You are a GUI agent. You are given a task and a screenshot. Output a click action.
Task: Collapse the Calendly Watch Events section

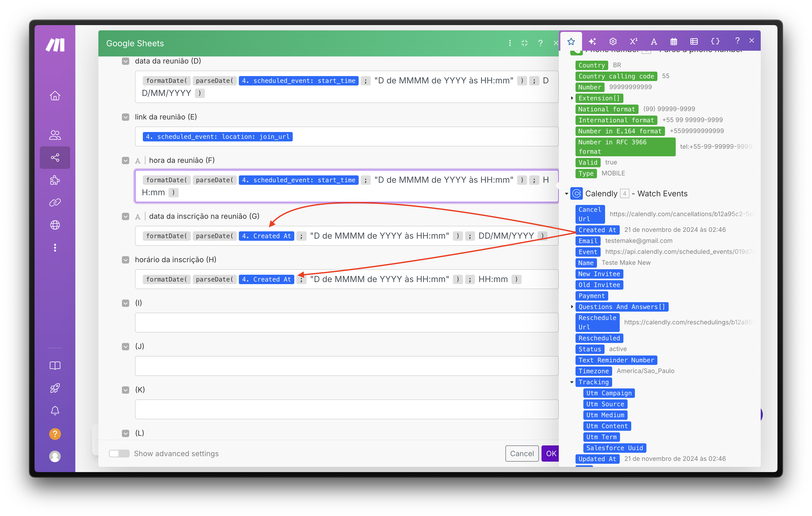click(x=567, y=193)
